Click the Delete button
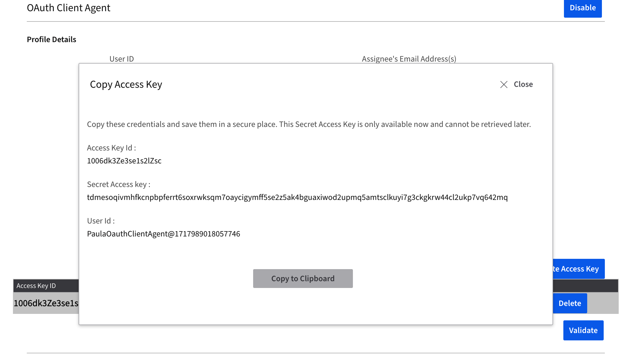The image size is (644, 361). tap(570, 303)
